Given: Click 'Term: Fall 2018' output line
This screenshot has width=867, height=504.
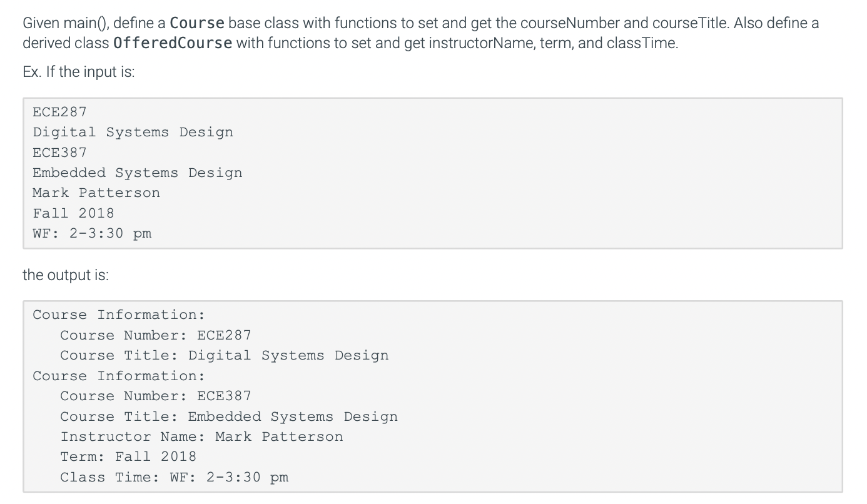Looking at the screenshot, I should point(128,456).
